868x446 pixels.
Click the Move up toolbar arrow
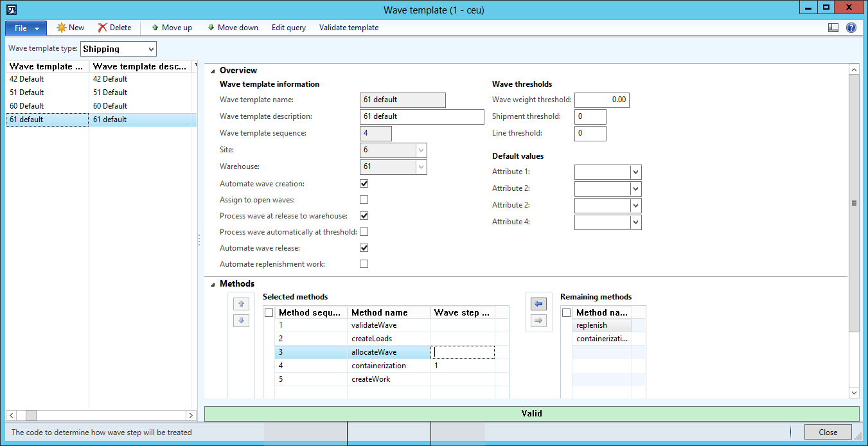[155, 28]
